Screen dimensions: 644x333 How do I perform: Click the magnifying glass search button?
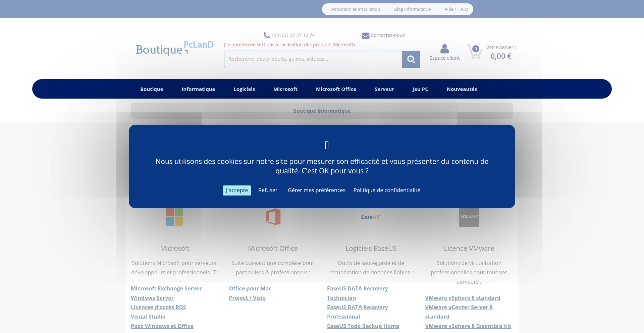[x=411, y=59]
